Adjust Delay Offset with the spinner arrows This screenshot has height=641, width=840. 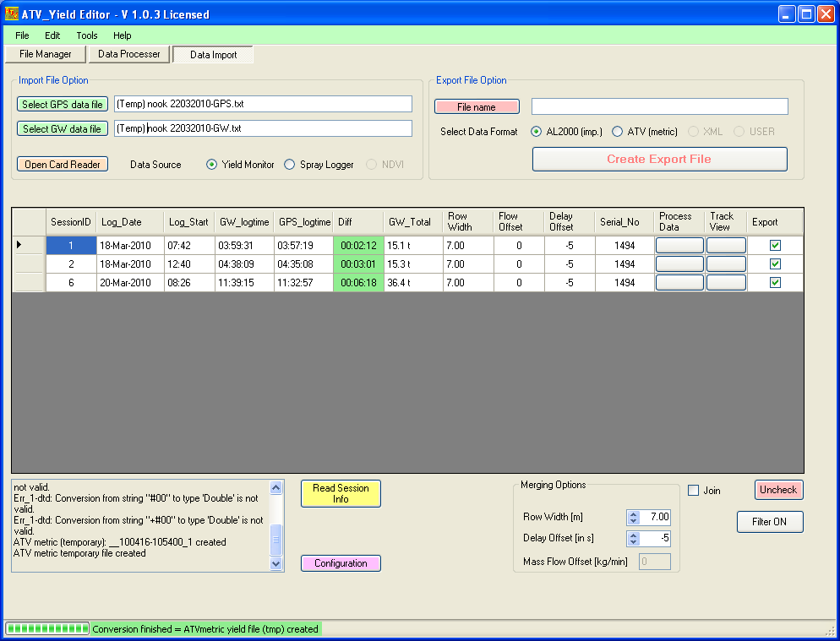[633, 539]
